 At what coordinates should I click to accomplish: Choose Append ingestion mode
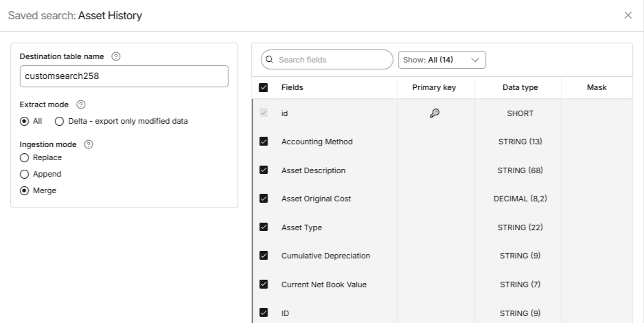pyautogui.click(x=24, y=175)
